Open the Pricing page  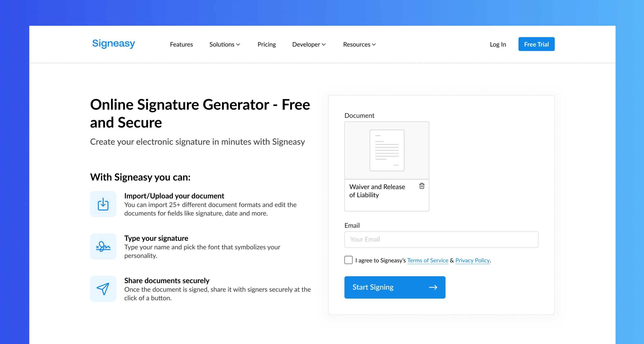(x=267, y=45)
